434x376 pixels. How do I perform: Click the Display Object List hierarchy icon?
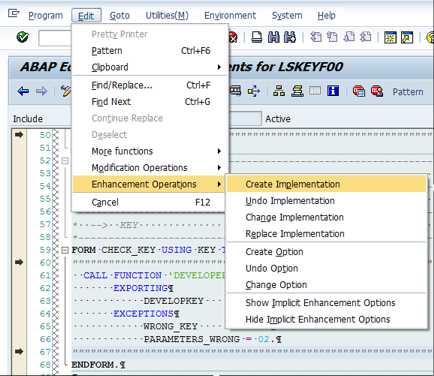click(x=279, y=91)
